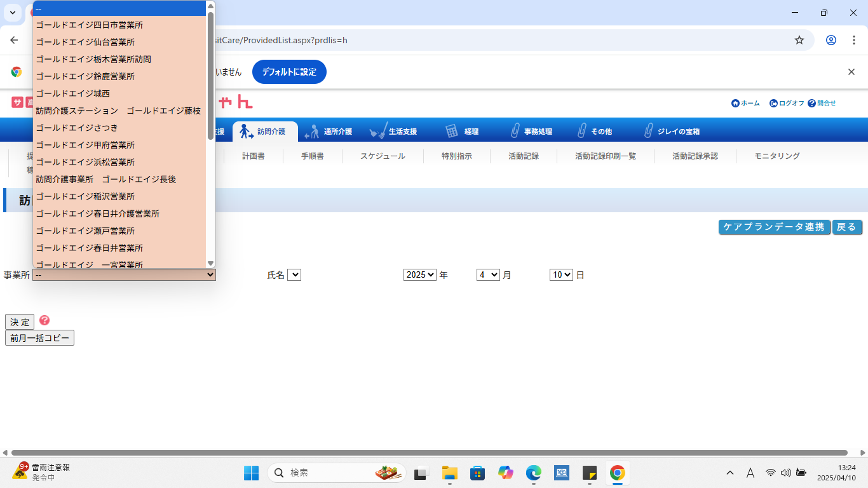Screen dimensions: 868x488
Task: Click the 経理 calculator icon
Action: point(452,131)
